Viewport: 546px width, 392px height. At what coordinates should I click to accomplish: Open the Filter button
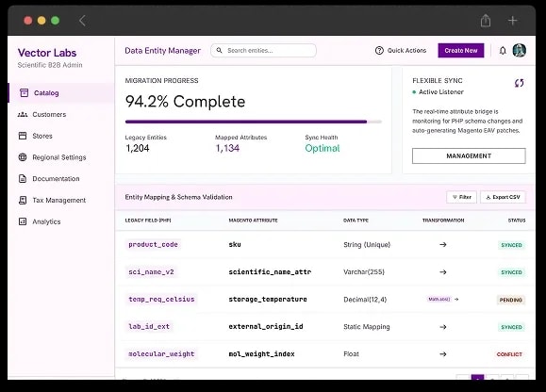461,197
